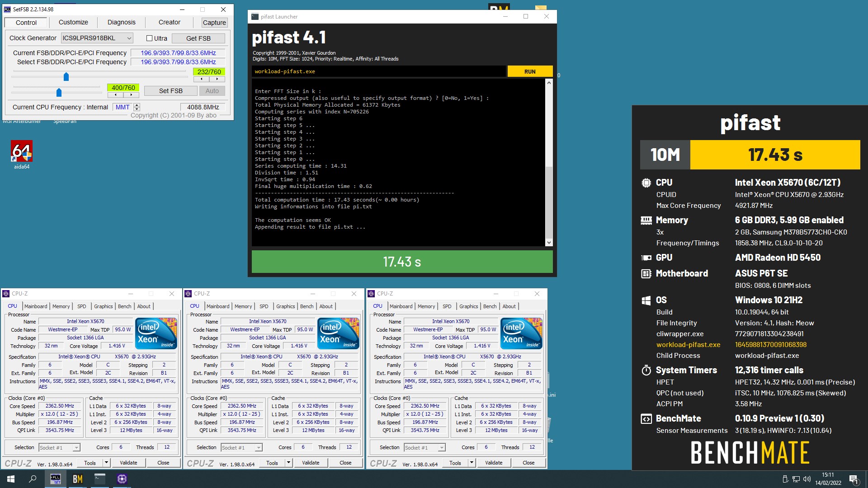Click the yellow RUN button in pifast Launcher
The image size is (868, 488).
pyautogui.click(x=530, y=71)
